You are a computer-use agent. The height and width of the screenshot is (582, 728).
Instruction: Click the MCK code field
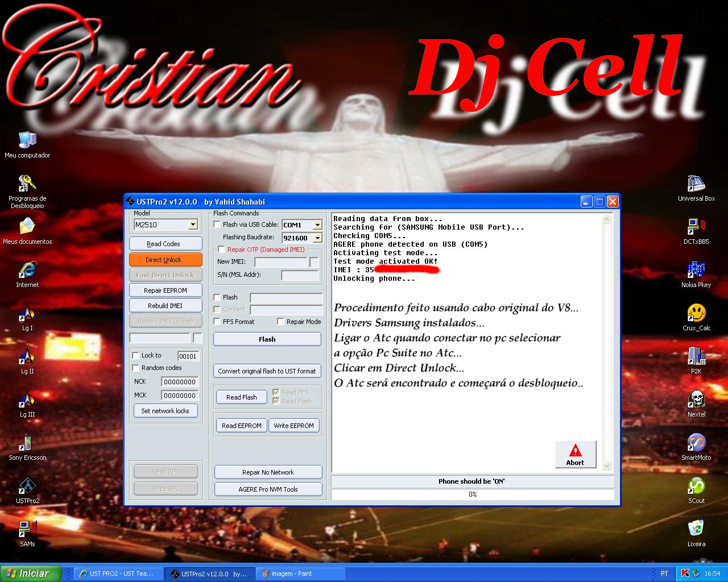pyautogui.click(x=180, y=396)
